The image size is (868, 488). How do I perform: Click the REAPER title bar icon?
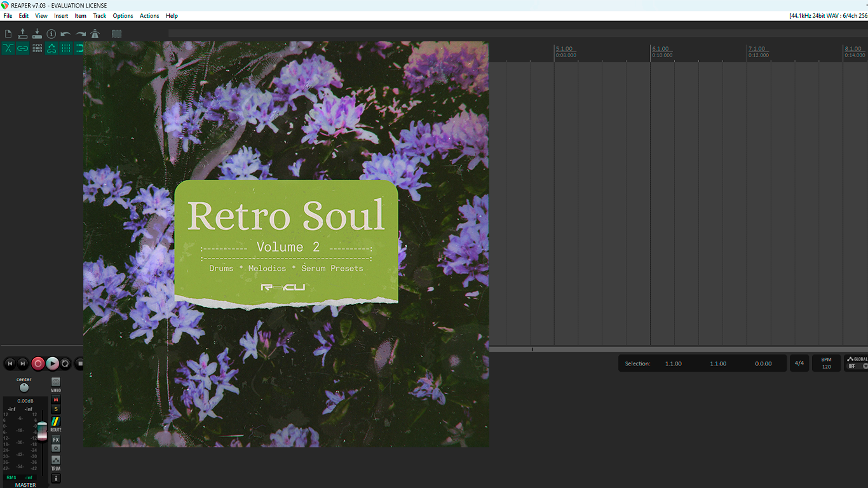(5, 5)
